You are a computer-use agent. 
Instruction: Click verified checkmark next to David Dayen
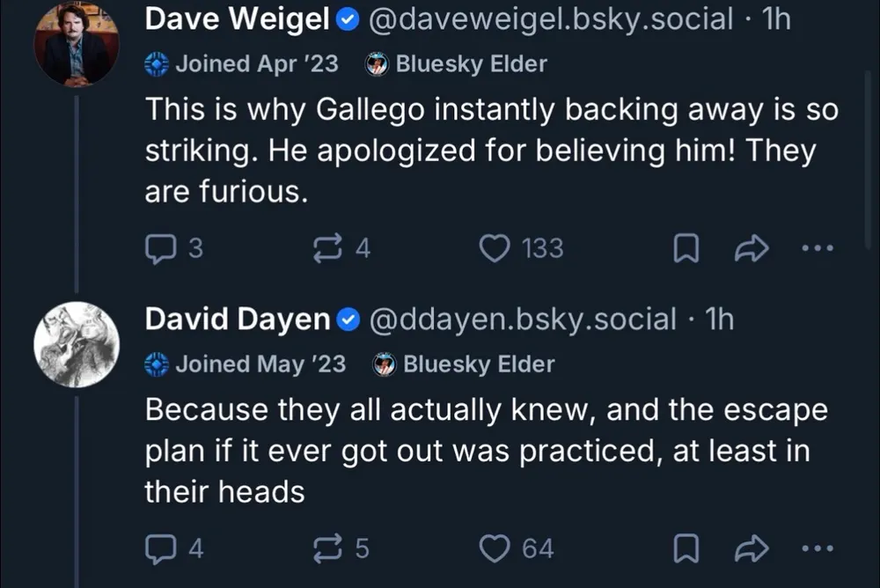[x=349, y=320]
